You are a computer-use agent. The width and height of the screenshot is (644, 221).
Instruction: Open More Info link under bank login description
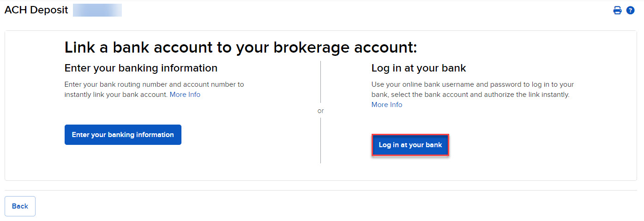pos(387,105)
